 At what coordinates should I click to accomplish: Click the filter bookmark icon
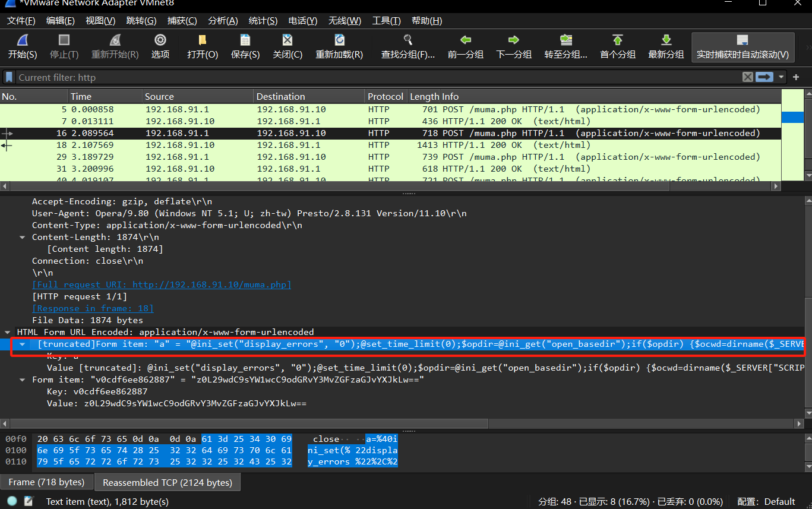(10, 77)
